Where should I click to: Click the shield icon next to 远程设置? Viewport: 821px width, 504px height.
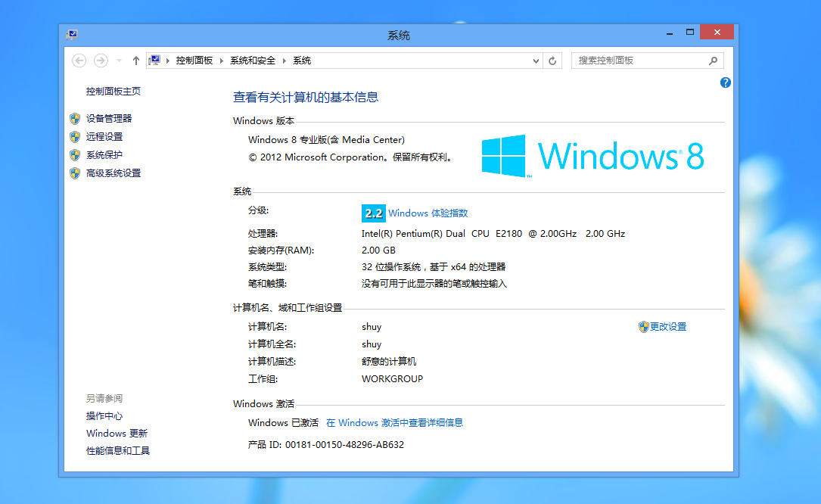tap(75, 137)
